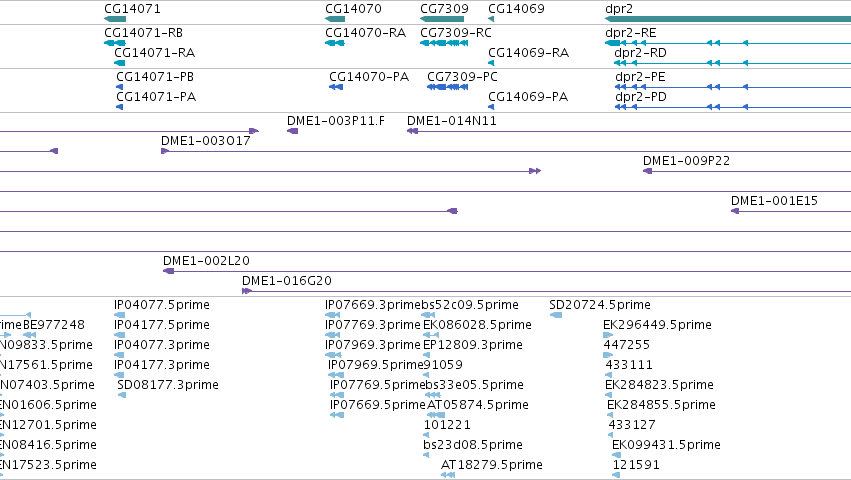Click the CG7309-RC transcript exon glyph
This screenshot has height=480, width=851.
tap(444, 43)
